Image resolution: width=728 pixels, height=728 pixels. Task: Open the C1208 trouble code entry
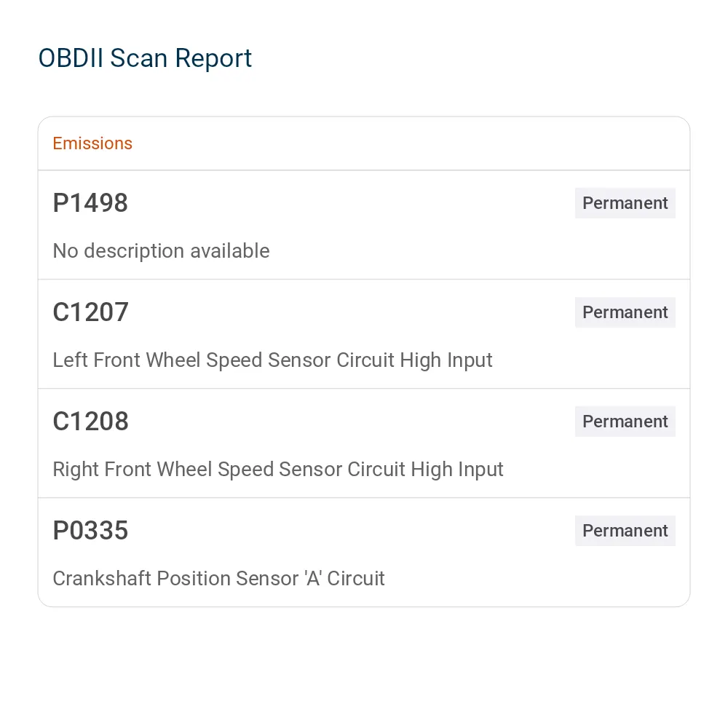pyautogui.click(x=364, y=443)
